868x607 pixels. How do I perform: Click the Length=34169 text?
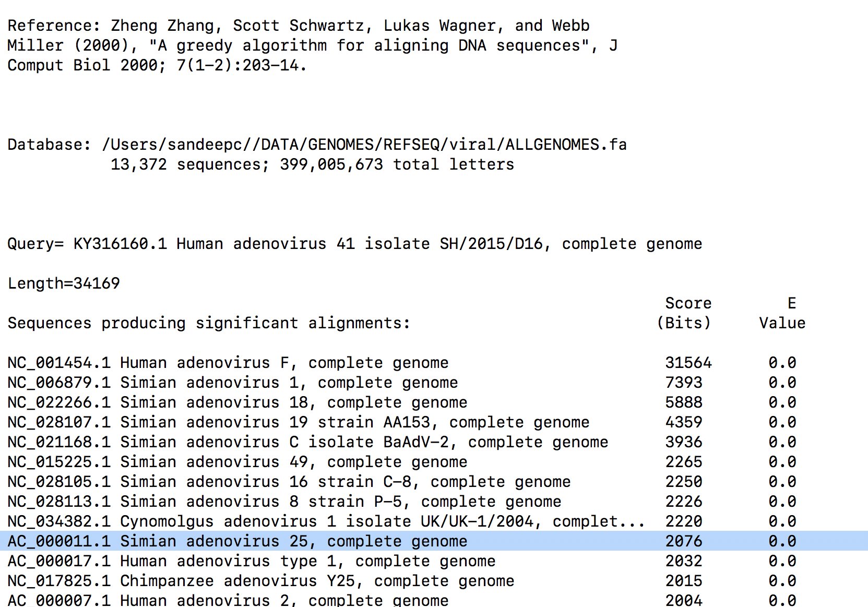click(64, 283)
